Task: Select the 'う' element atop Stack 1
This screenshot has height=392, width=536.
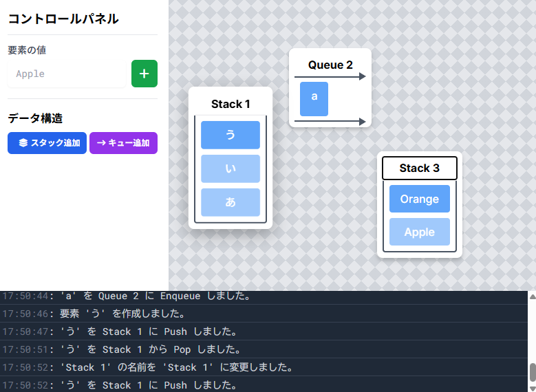Action: pos(231,135)
